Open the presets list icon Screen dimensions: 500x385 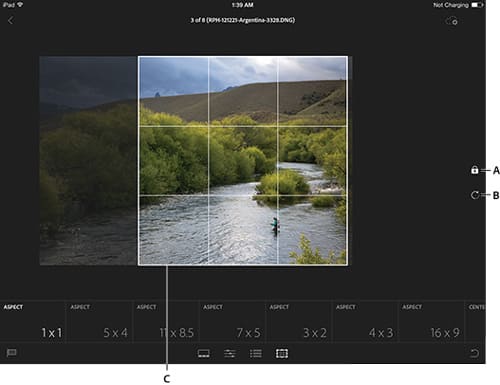click(x=256, y=353)
